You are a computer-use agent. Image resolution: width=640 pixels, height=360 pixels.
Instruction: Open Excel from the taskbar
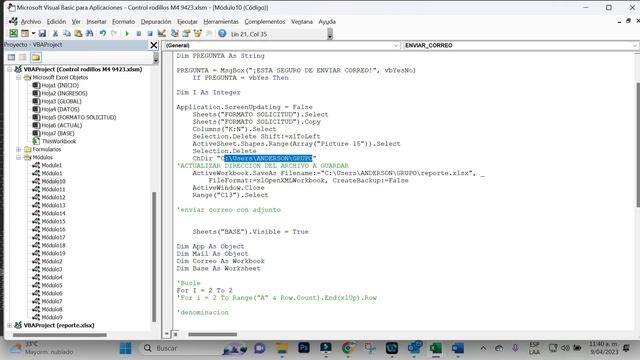436,348
